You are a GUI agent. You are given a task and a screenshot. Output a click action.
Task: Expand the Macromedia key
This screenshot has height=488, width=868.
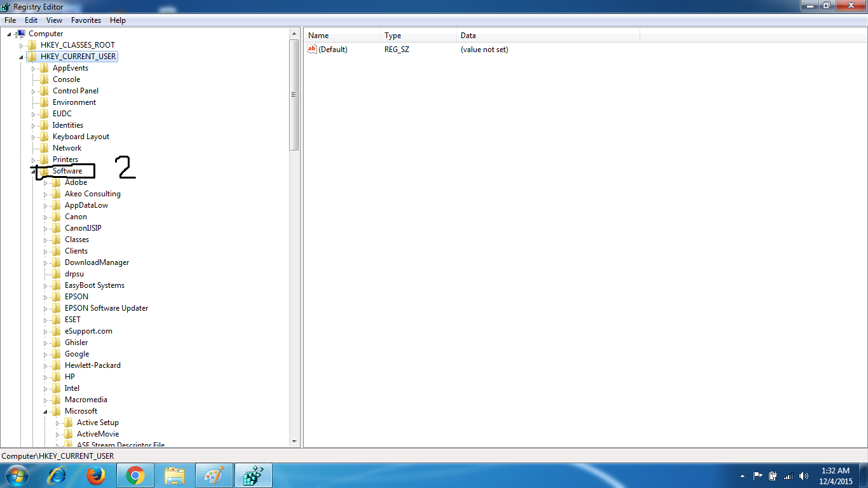[x=46, y=400]
